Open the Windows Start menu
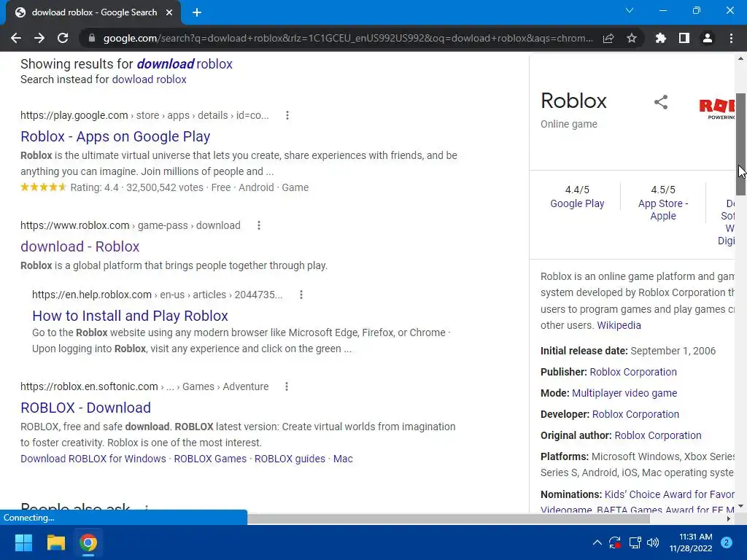 [23, 542]
